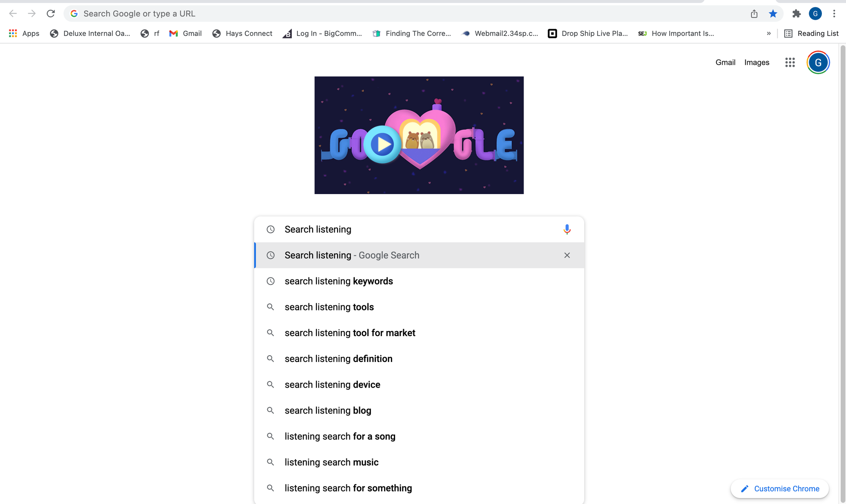Click the clear search history X button
This screenshot has width=846, height=504.
pyautogui.click(x=567, y=255)
